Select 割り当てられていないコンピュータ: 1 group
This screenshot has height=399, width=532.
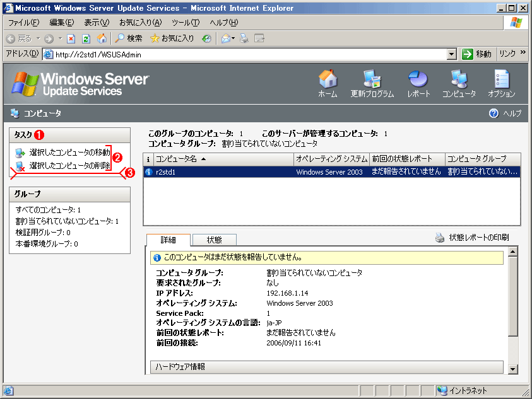click(67, 221)
